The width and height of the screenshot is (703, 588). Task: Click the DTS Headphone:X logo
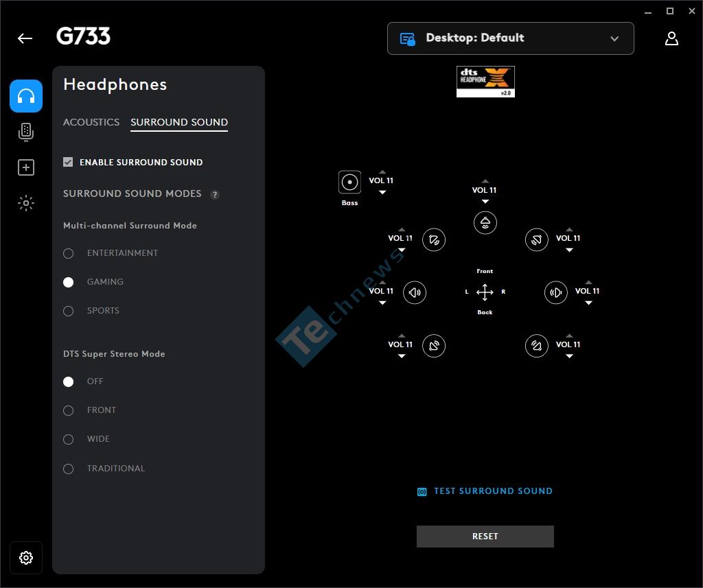tap(485, 82)
